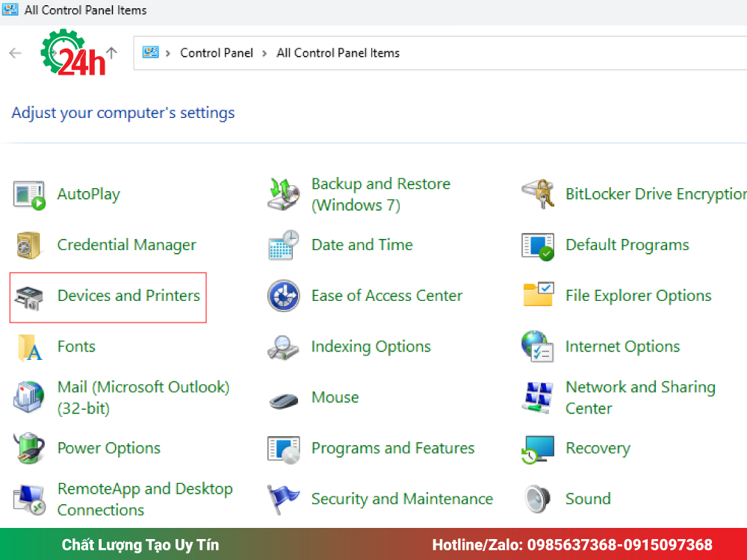Open the AutoPlay icon
The image size is (747, 560).
[29, 195]
